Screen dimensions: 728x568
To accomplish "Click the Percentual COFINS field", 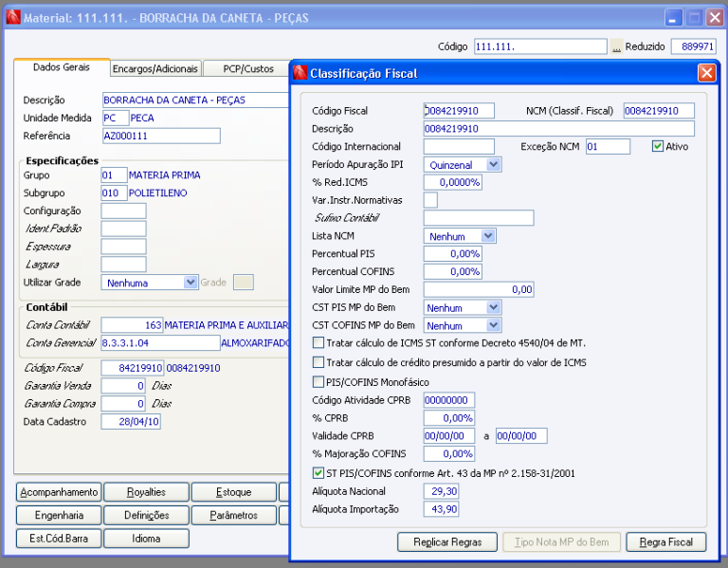I will click(x=453, y=271).
